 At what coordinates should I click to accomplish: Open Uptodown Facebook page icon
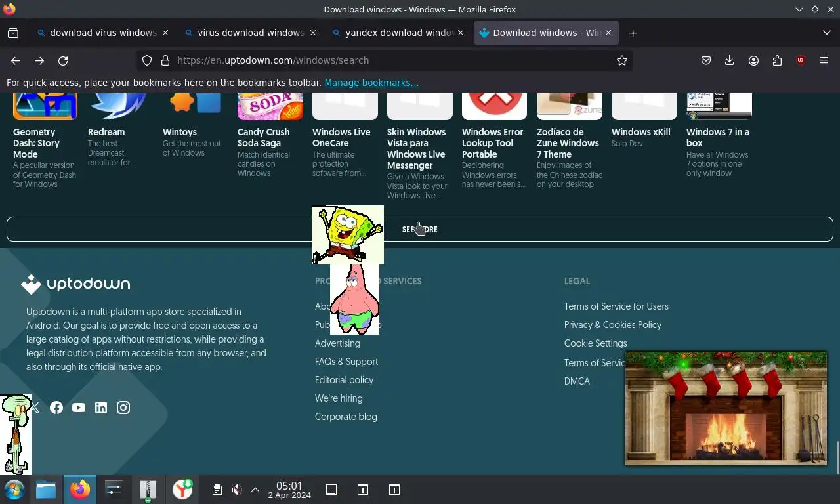(56, 408)
